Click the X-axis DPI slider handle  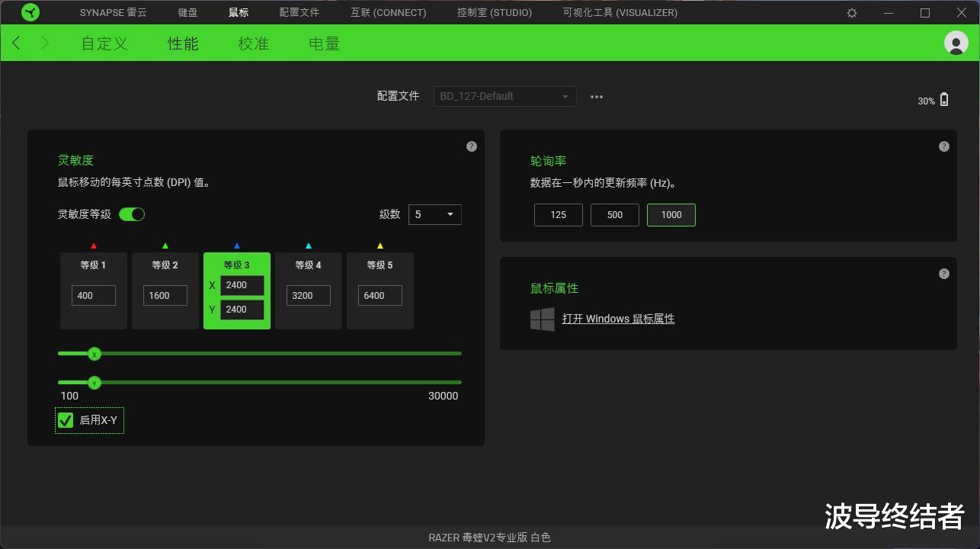pyautogui.click(x=94, y=354)
